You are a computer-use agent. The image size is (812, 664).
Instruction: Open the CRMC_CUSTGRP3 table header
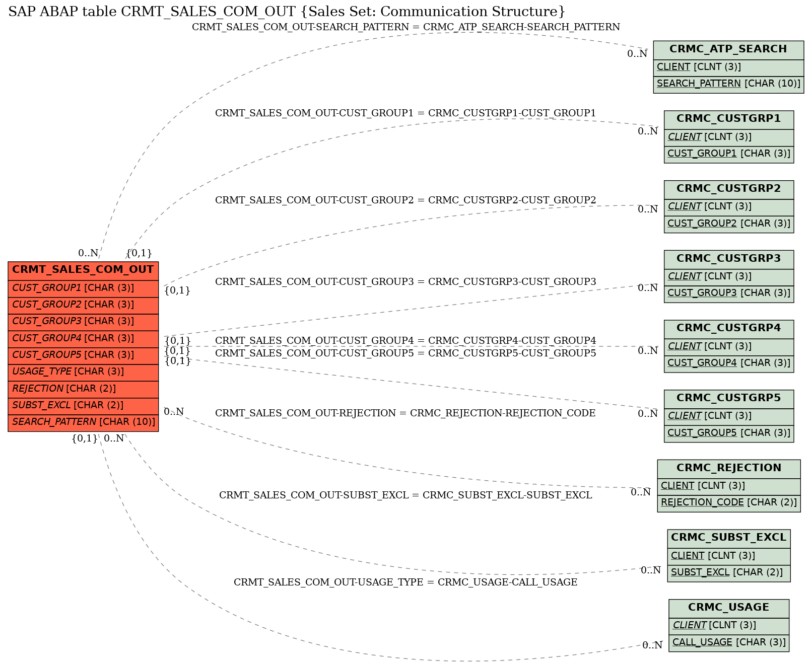tap(729, 259)
